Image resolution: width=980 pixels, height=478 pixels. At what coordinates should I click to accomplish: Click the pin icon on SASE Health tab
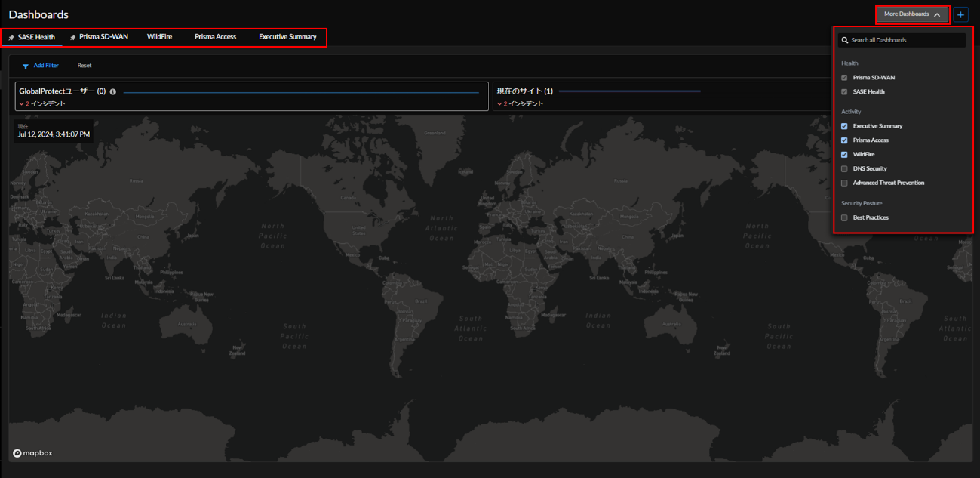[x=11, y=37]
